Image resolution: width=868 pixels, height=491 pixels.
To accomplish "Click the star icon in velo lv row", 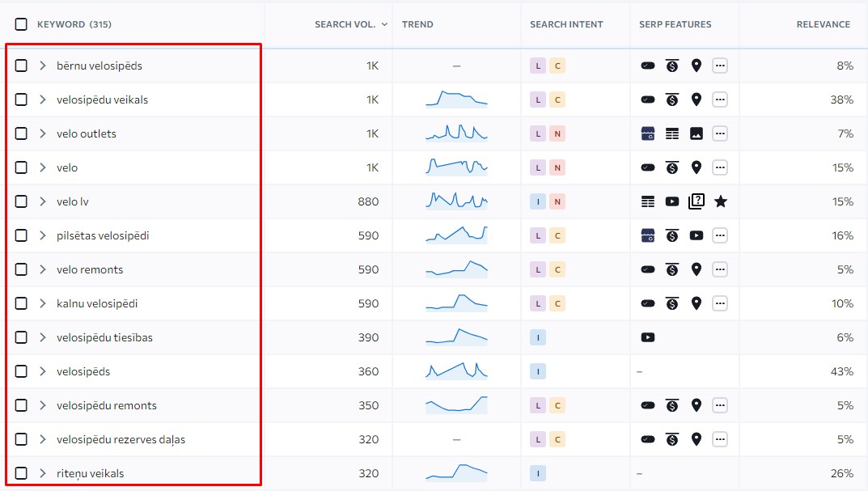I will (x=720, y=201).
